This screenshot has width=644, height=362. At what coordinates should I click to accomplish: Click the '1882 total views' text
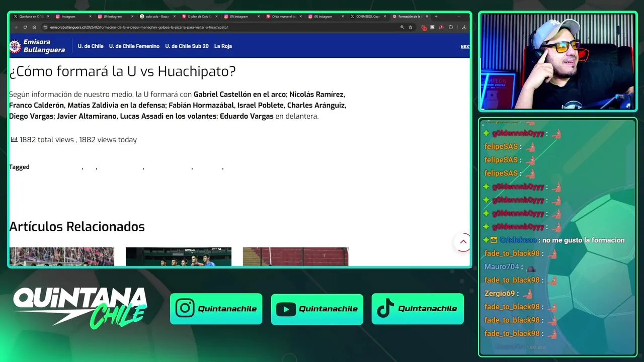(47, 140)
